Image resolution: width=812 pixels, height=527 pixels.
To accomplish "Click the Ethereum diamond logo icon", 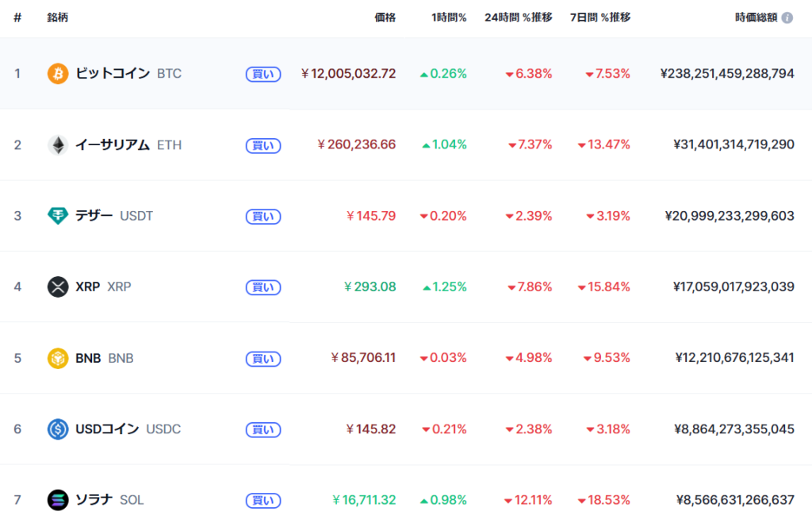I will (58, 145).
